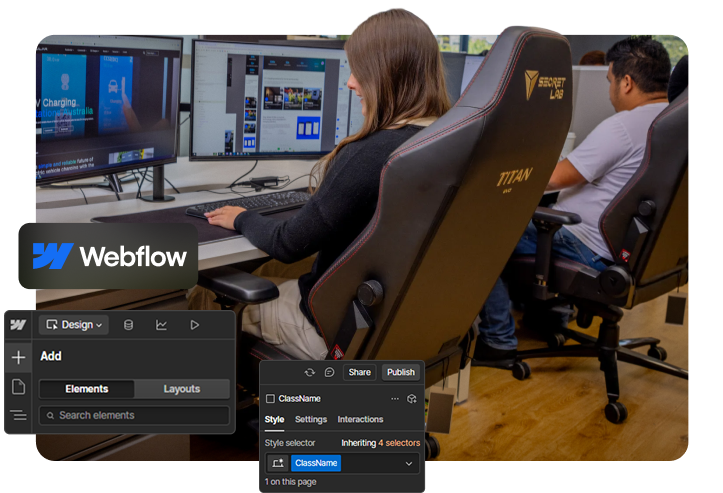Expand the style selector dropdown chevron
Screen dimensions: 723x493
(409, 463)
